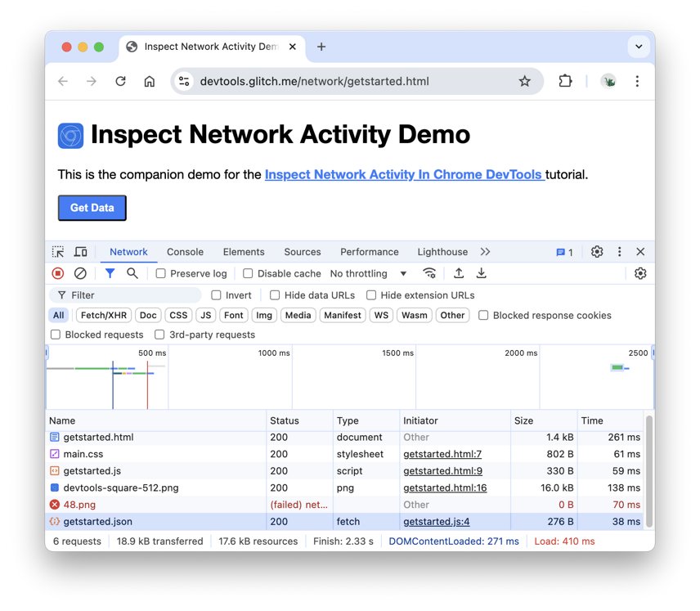Open Chrome's three-dot menu
The image size is (700, 611).
pyautogui.click(x=637, y=81)
